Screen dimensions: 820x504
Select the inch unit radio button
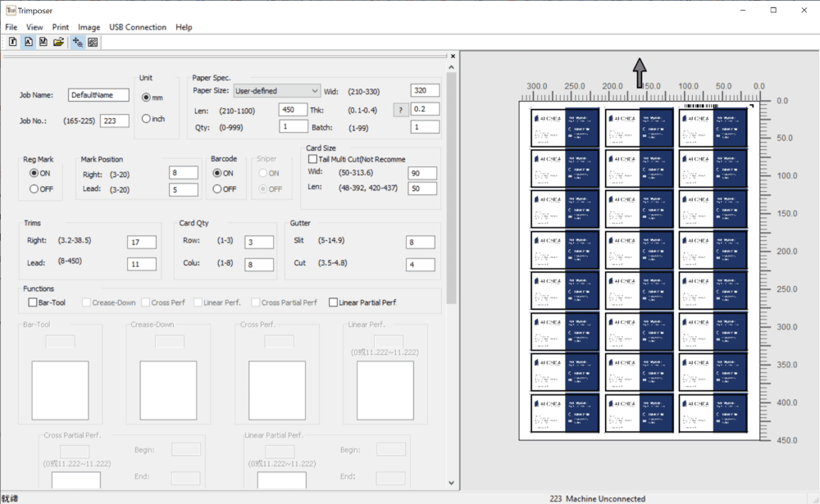147,119
